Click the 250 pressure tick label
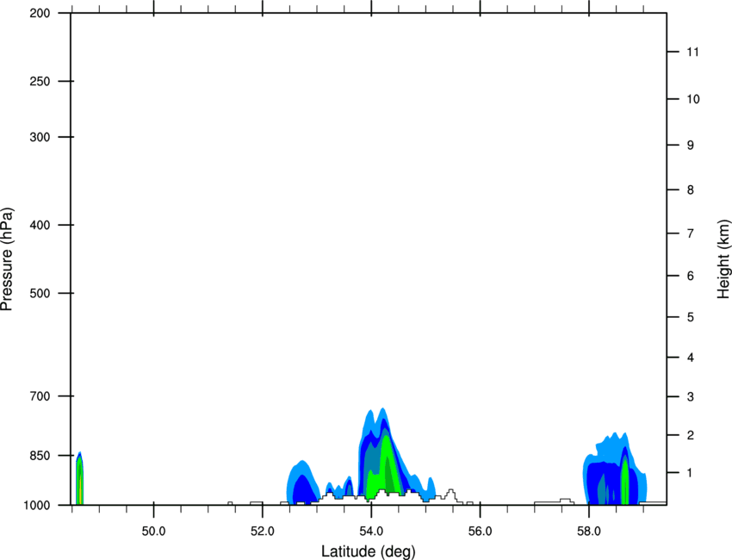The image size is (732, 560). pyautogui.click(x=40, y=81)
